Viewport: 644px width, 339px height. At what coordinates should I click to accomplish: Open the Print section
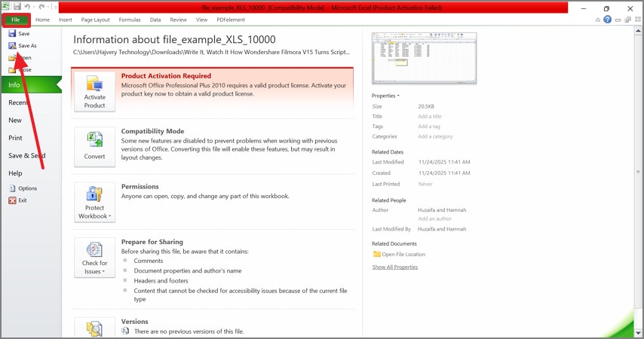click(x=15, y=138)
